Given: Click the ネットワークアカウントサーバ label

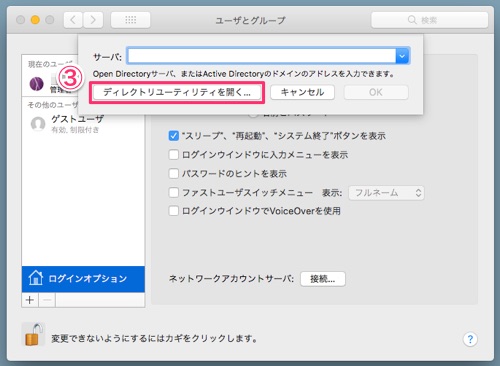Looking at the screenshot, I should pos(231,279).
